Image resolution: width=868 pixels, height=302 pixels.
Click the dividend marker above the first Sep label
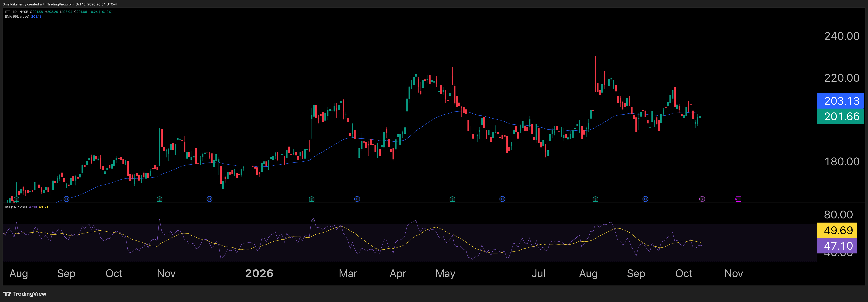pos(66,199)
